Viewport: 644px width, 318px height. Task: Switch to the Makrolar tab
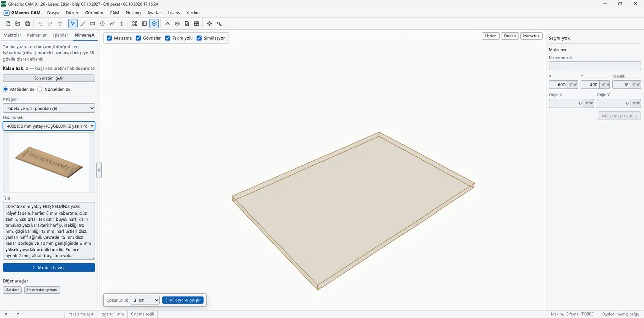[12, 35]
